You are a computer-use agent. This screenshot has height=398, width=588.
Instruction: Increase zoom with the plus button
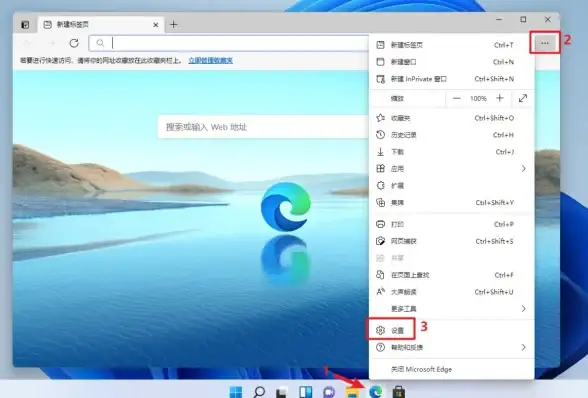click(500, 98)
